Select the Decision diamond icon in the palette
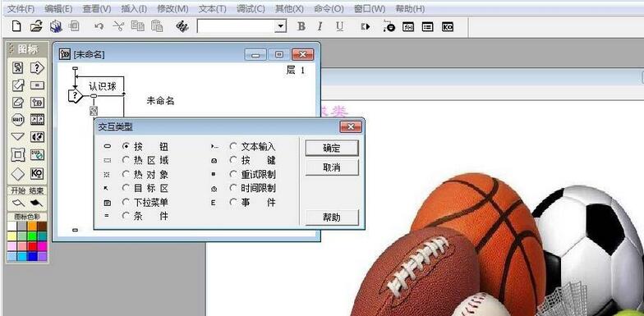The height and width of the screenshot is (316, 644). coord(18,174)
